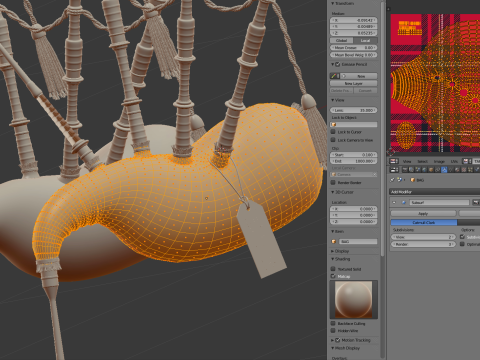Open the Render properties tab
This screenshot has width=480, height=360.
click(405, 170)
